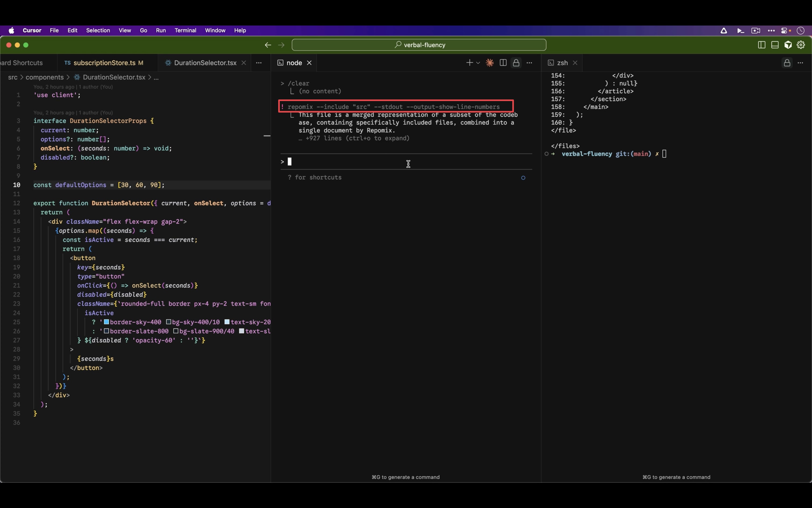812x508 pixels.
Task: Open the Selection menu
Action: (x=98, y=31)
